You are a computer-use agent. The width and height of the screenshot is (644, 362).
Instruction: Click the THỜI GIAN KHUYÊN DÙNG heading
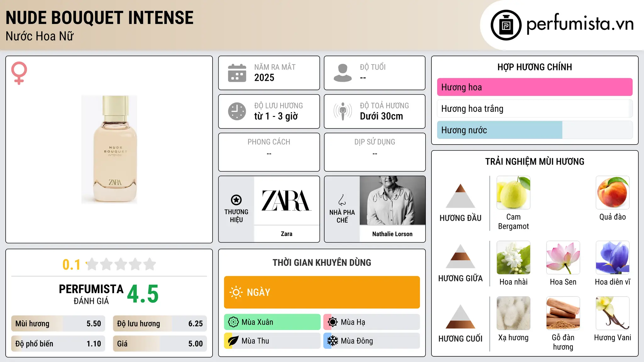(322, 262)
